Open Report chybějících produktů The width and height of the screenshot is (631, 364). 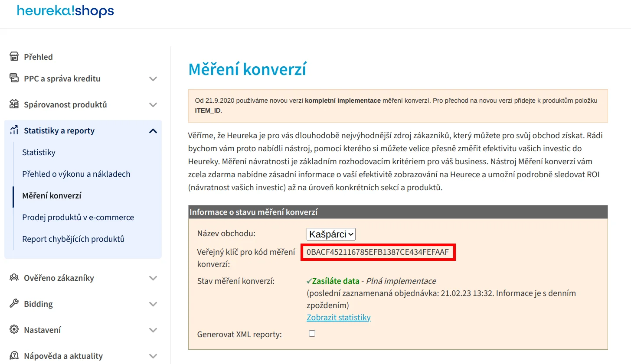(73, 239)
